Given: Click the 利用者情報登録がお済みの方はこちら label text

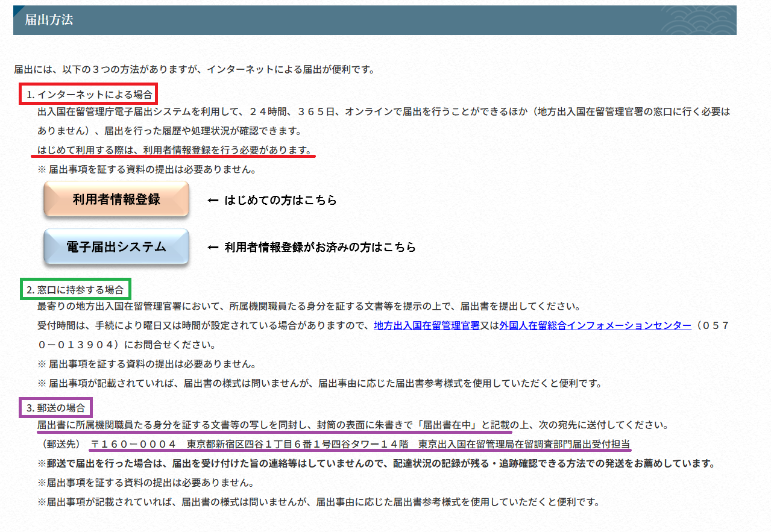Looking at the screenshot, I should coord(319,248).
